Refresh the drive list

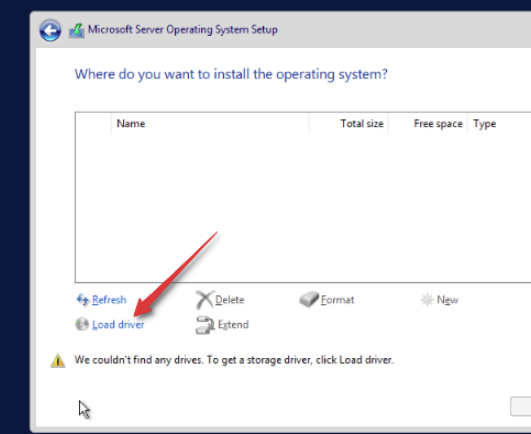(109, 300)
